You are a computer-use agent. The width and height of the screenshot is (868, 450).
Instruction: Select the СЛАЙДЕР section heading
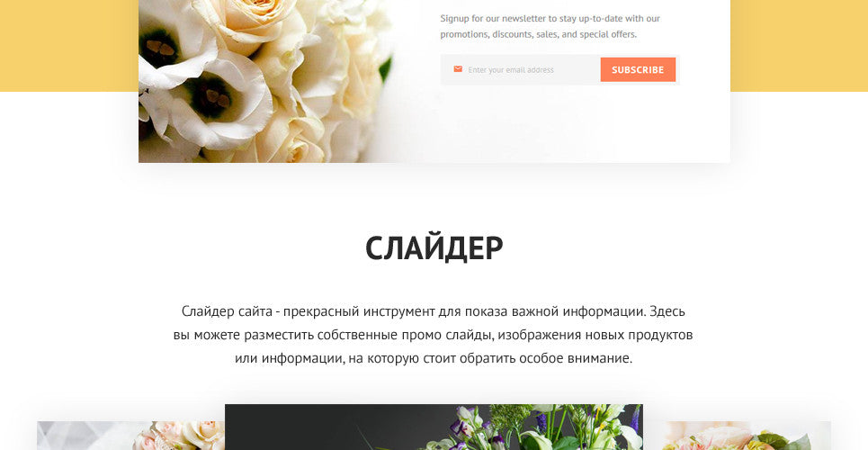[434, 248]
